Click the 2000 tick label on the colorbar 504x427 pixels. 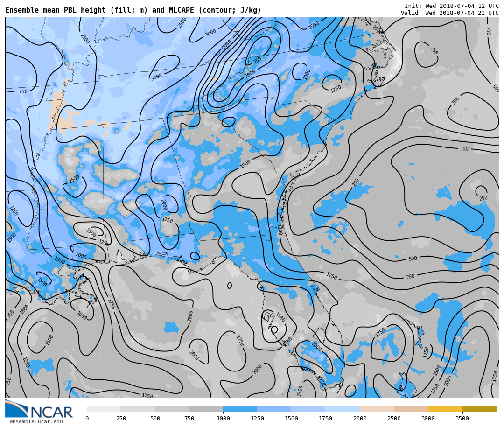click(360, 419)
